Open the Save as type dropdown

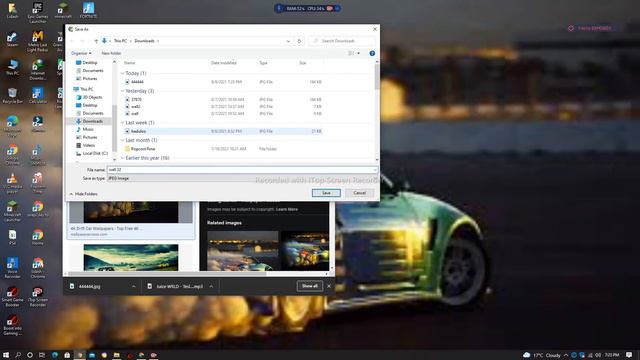(x=242, y=178)
